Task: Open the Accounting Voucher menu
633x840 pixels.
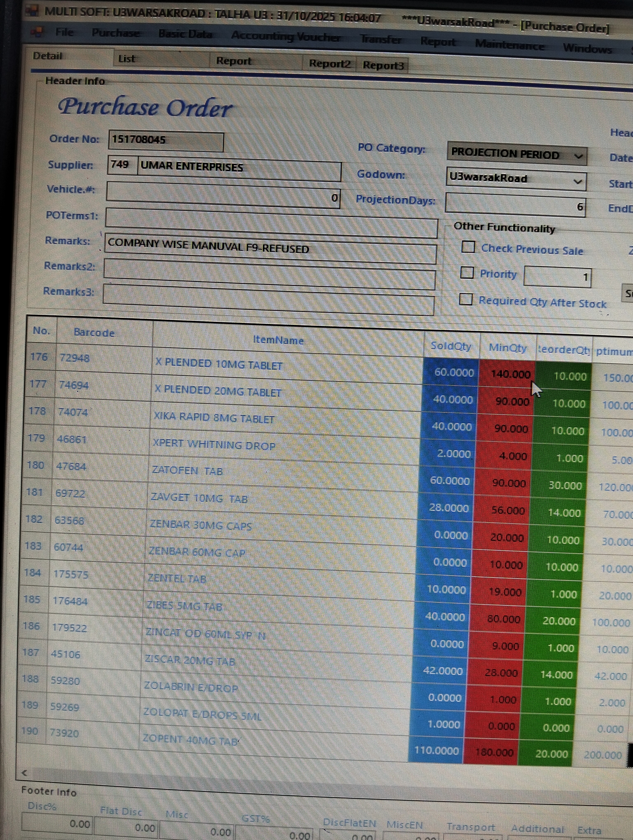Action: pos(286,36)
